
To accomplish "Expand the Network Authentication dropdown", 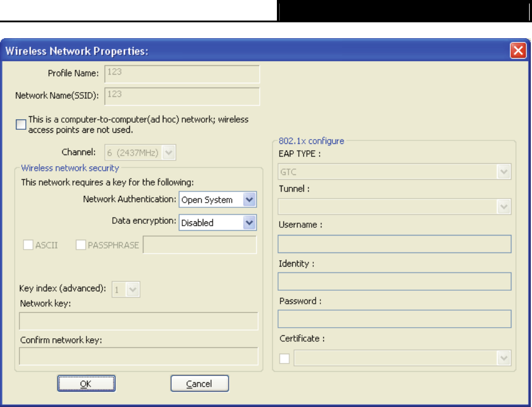I will [x=218, y=200].
